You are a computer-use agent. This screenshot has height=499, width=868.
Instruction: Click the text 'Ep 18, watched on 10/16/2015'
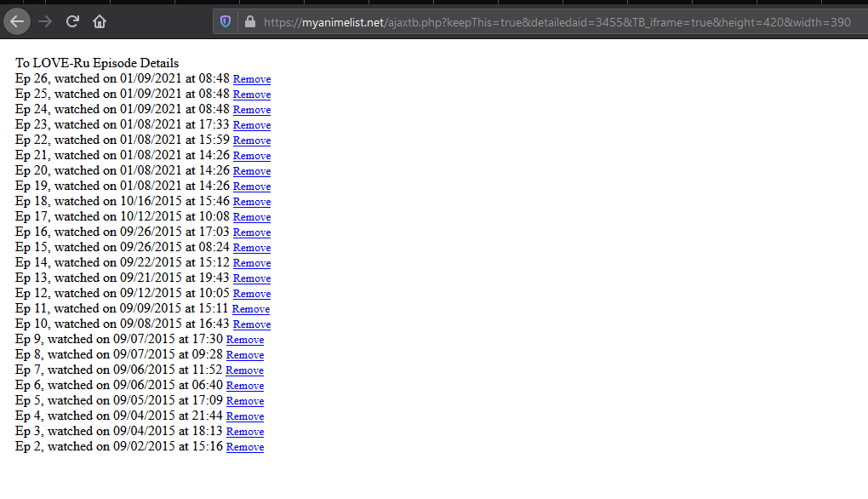[99, 201]
